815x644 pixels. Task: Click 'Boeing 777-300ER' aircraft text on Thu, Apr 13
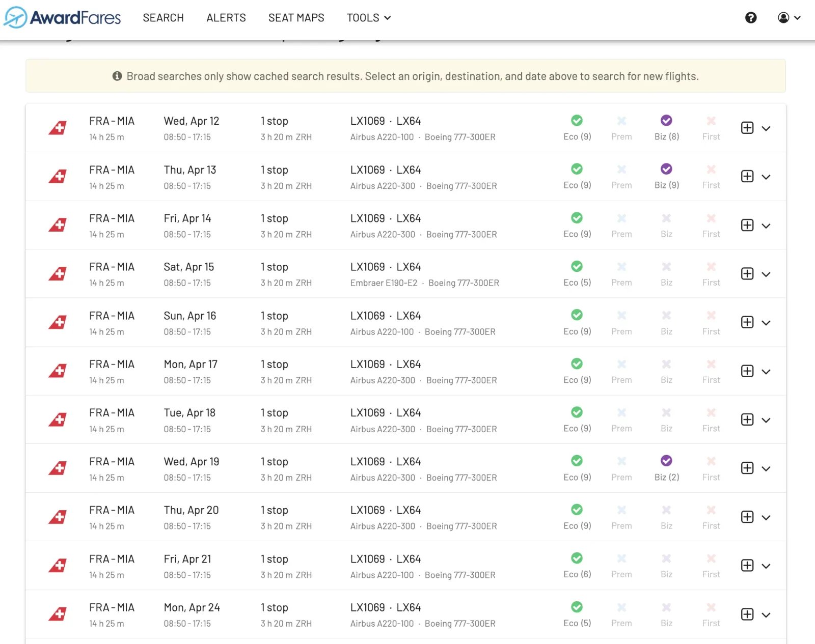(x=461, y=186)
